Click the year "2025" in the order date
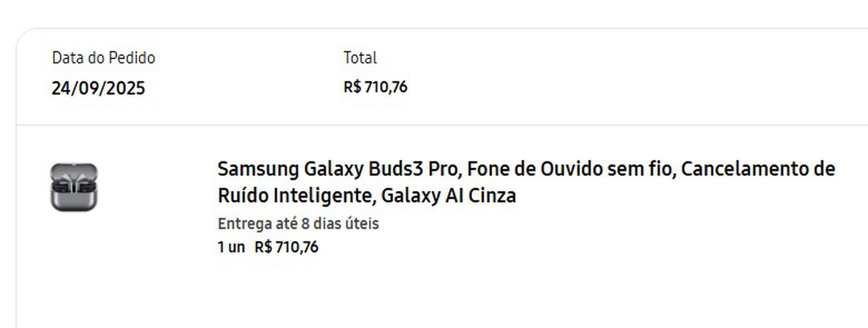This screenshot has height=328, width=868. tap(125, 88)
